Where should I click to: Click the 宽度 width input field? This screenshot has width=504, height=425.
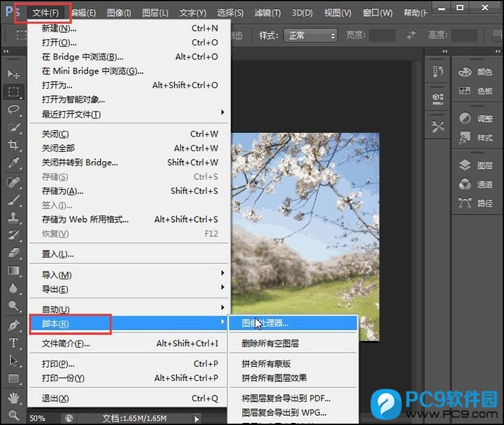[x=382, y=36]
